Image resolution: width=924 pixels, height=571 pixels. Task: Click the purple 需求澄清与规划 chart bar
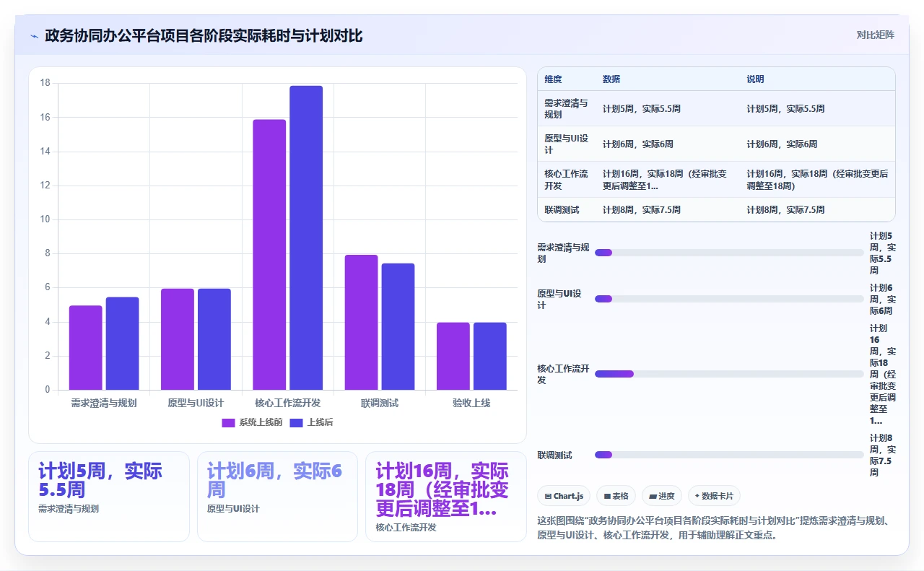[x=86, y=348]
